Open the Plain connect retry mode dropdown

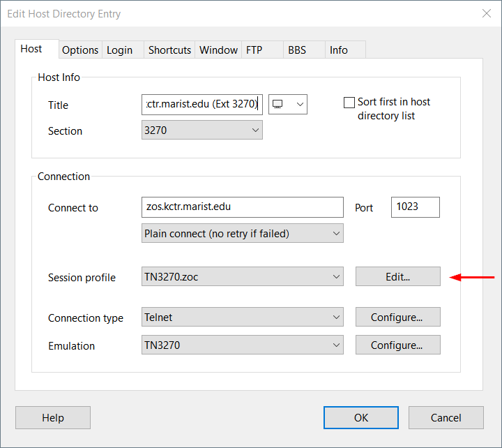(242, 234)
